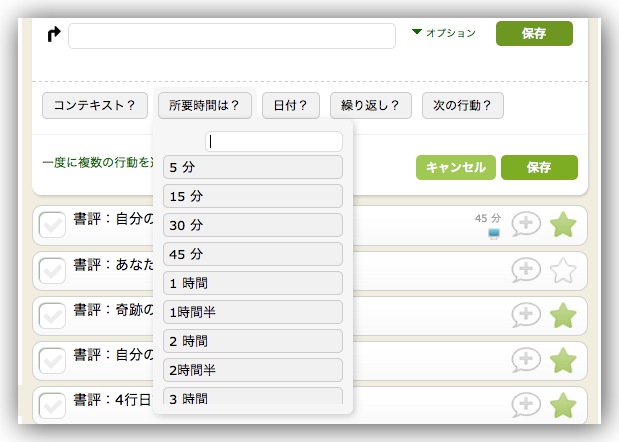Click the add-note bubble on the first task

point(526,225)
